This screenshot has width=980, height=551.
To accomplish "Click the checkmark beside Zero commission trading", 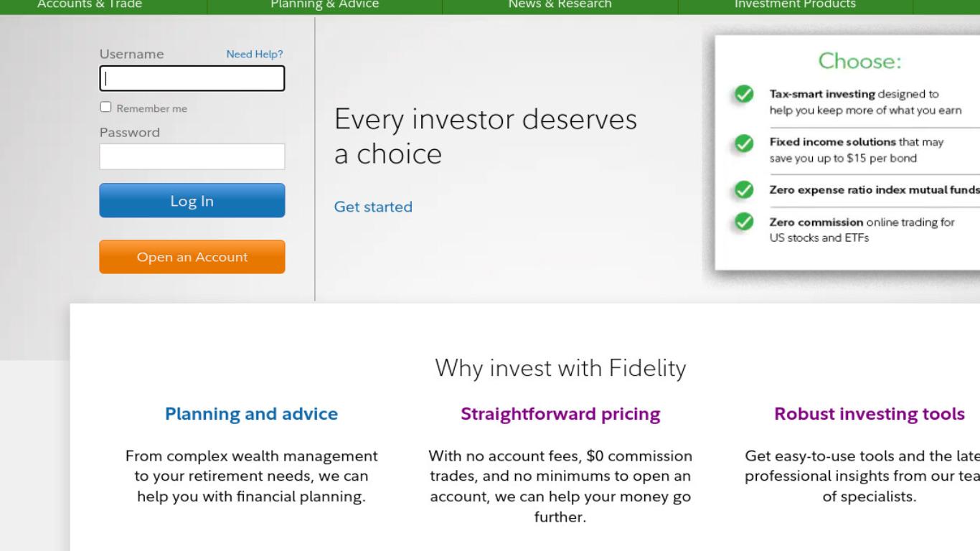I will (744, 222).
